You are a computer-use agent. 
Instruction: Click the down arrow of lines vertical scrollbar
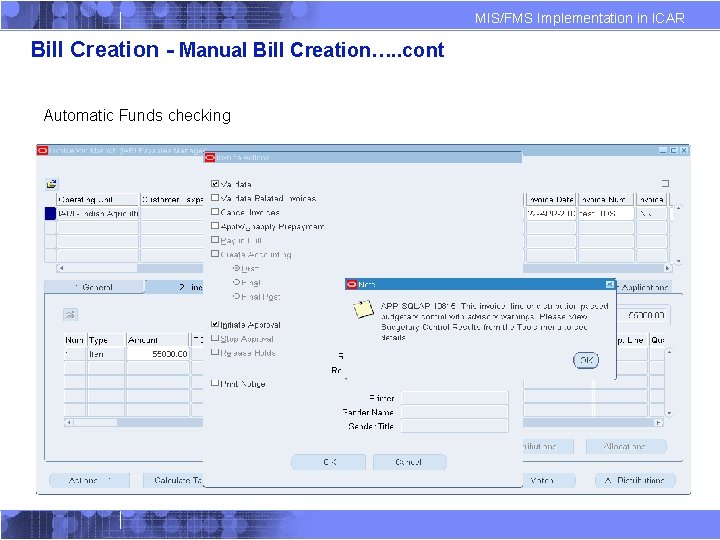coord(669,413)
